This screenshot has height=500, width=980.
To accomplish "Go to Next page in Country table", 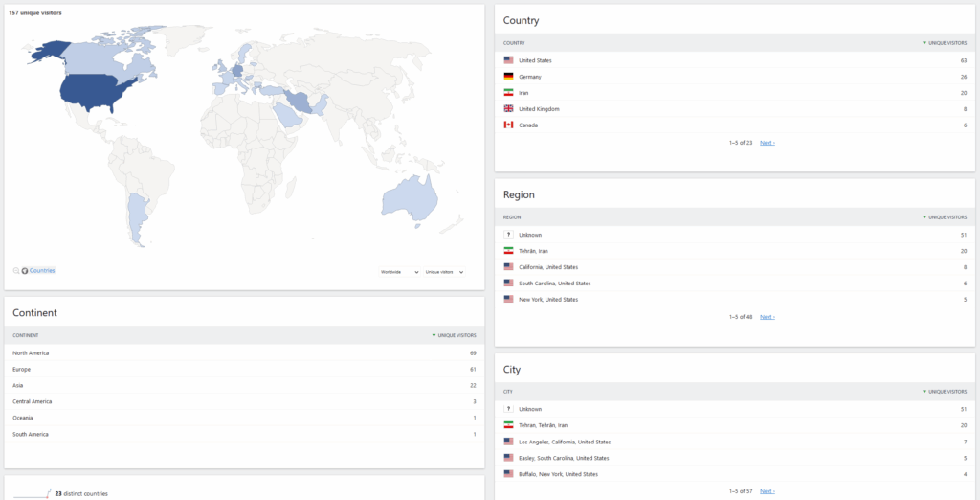I will point(767,142).
